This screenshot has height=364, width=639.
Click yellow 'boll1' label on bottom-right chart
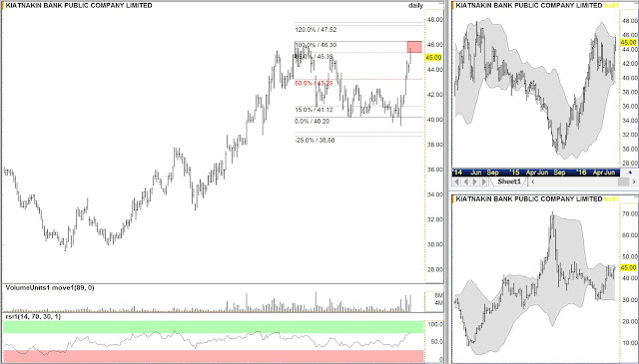[x=611, y=198]
